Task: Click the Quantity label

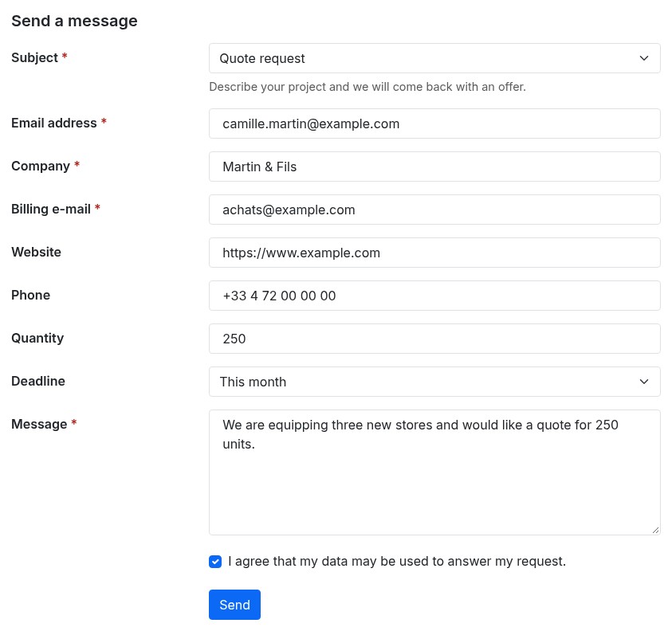Action: tap(37, 338)
